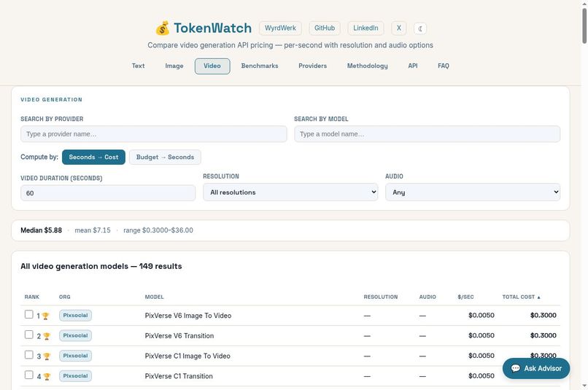This screenshot has width=588, height=390.
Task: Open the Audio dropdown
Action: (x=473, y=192)
